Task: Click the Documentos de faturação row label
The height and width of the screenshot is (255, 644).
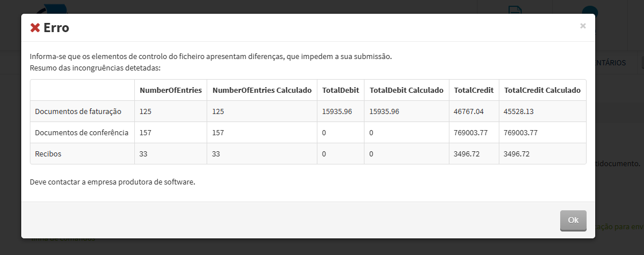Action: tap(78, 111)
